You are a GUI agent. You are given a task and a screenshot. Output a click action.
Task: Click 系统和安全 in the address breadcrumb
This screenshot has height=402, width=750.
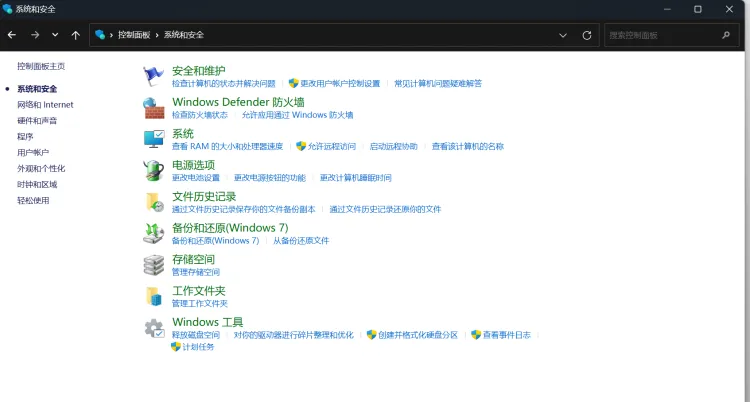[184, 35]
